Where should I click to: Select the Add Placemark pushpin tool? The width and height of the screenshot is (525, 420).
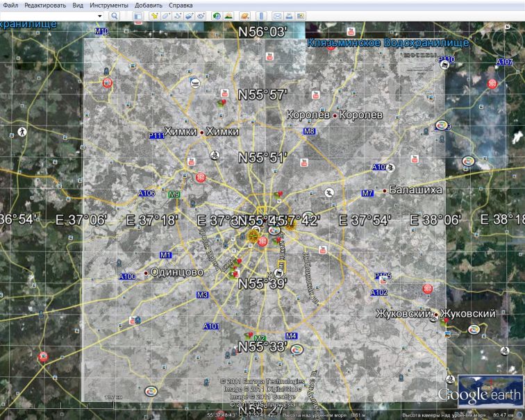click(154, 16)
